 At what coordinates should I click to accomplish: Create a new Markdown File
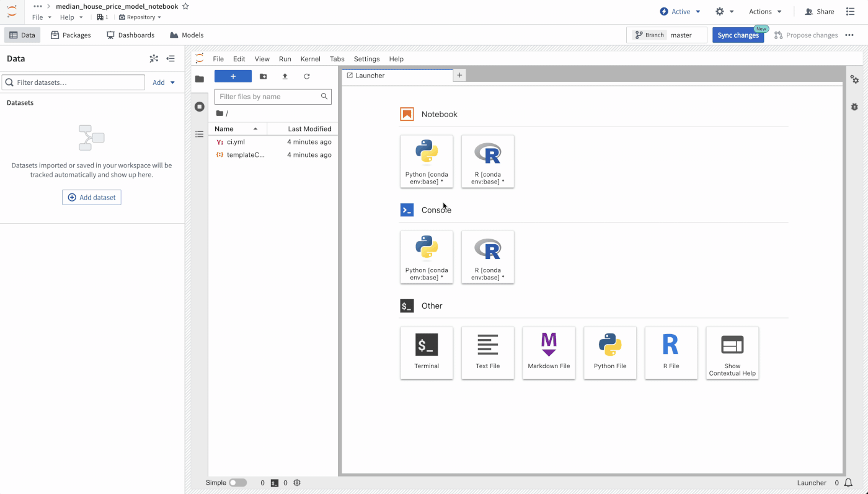(549, 353)
